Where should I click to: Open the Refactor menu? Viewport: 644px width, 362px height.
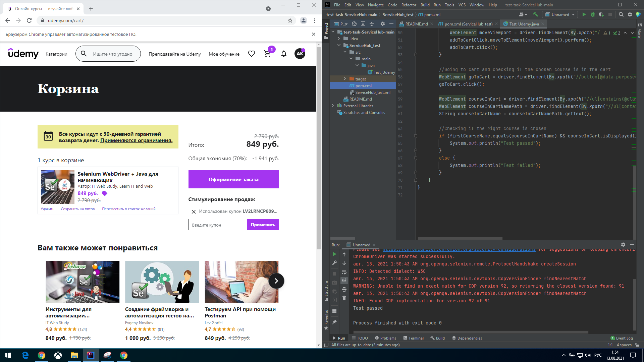coord(409,5)
